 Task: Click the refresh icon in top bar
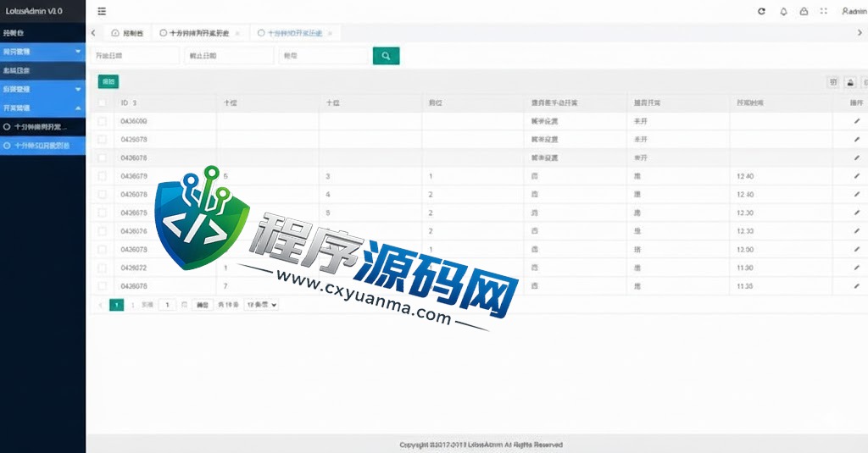(x=762, y=11)
